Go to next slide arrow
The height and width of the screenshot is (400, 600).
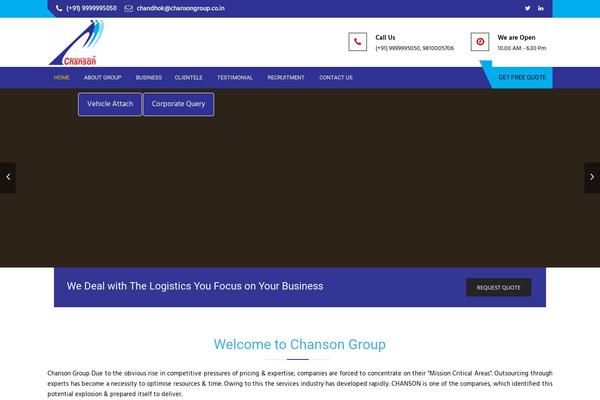[592, 177]
